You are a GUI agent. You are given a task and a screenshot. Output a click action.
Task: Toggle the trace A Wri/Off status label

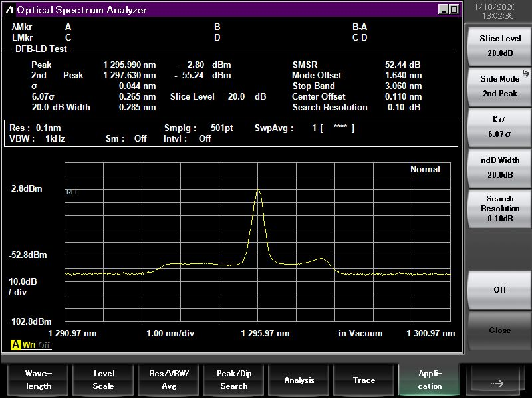click(36, 344)
